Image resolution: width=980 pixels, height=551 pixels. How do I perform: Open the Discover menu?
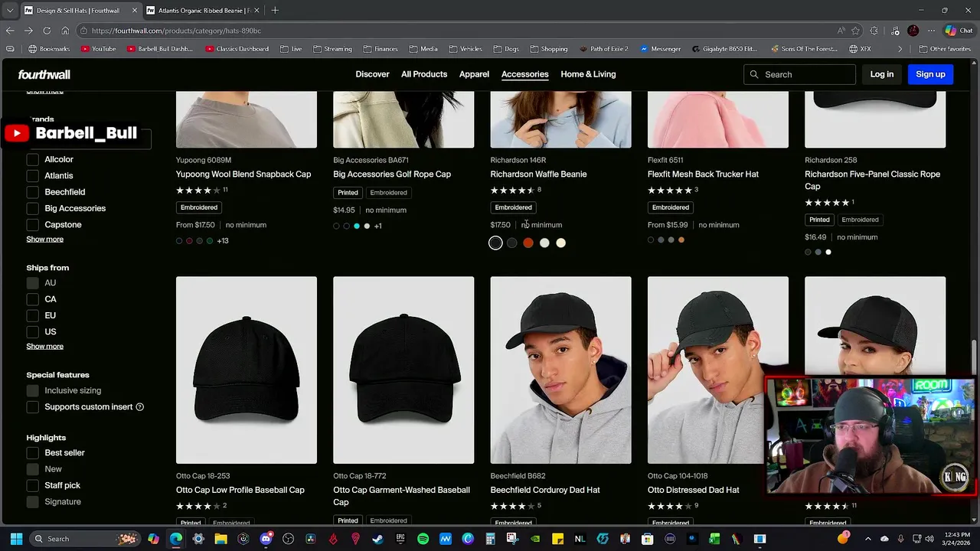372,74
